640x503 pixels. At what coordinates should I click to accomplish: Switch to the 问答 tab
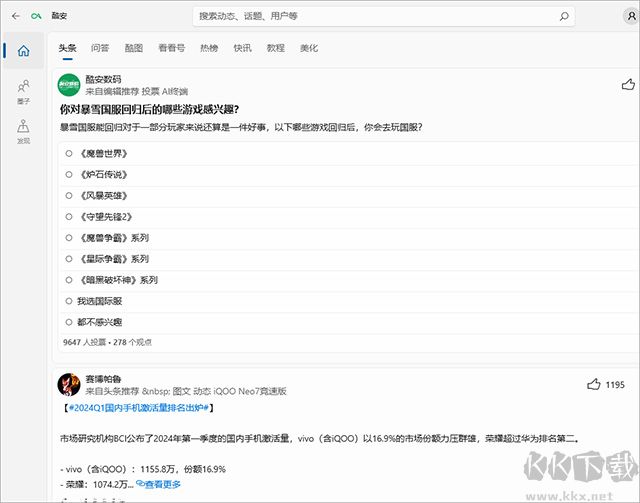click(100, 48)
